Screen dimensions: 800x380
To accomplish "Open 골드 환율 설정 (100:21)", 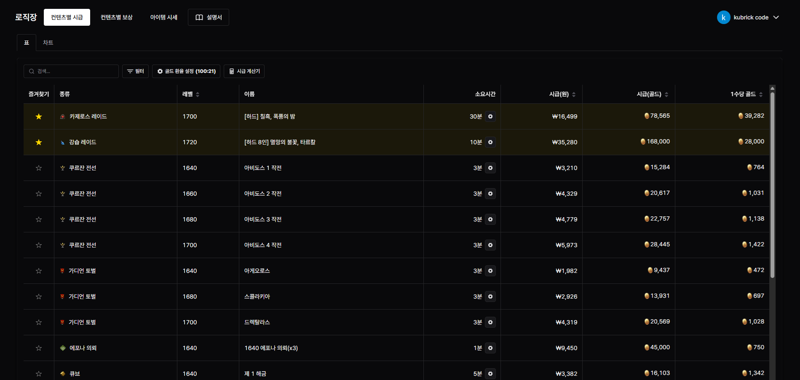I will 186,71.
